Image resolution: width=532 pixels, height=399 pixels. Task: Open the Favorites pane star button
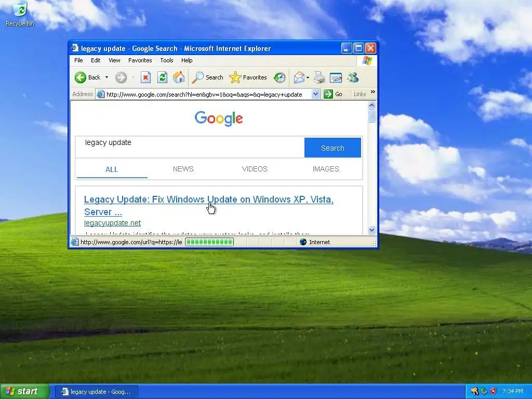(x=248, y=77)
